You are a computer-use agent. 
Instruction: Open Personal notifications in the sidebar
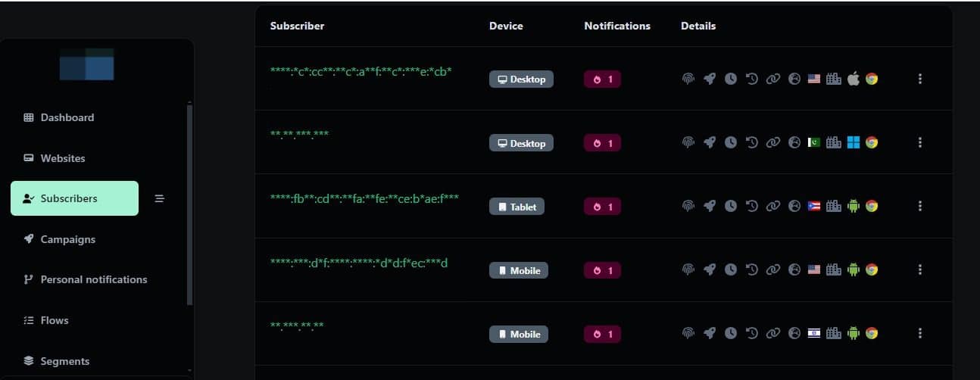pos(93,279)
